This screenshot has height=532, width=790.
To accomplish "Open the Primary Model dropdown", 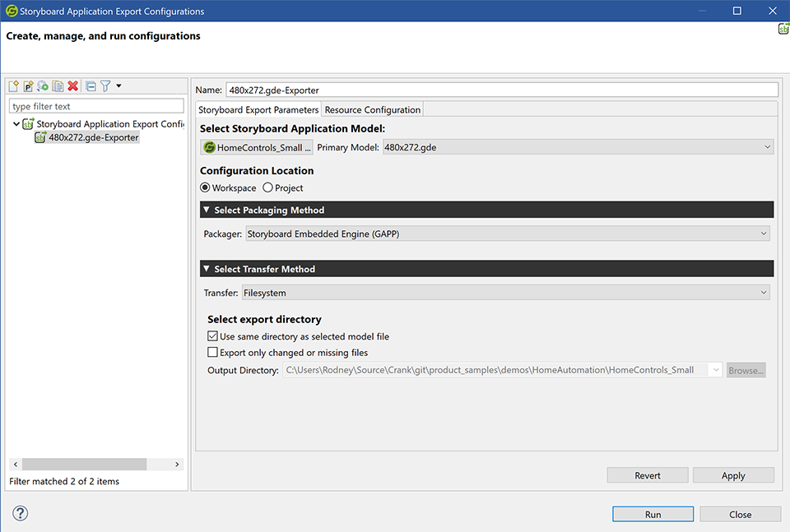I will 578,147.
